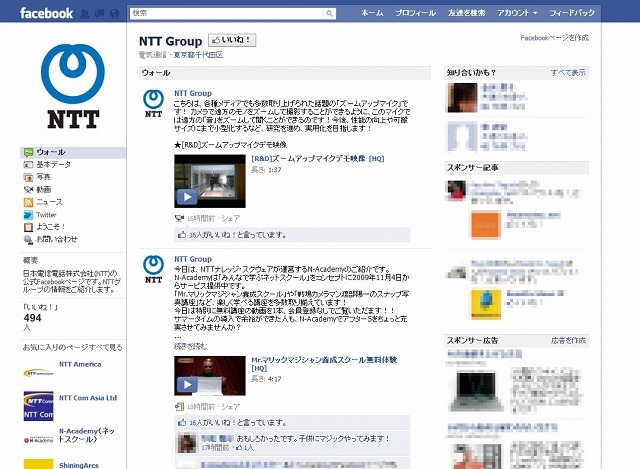The image size is (640, 469).
Task: Click NTT Group author name on second post
Action: coord(193,259)
